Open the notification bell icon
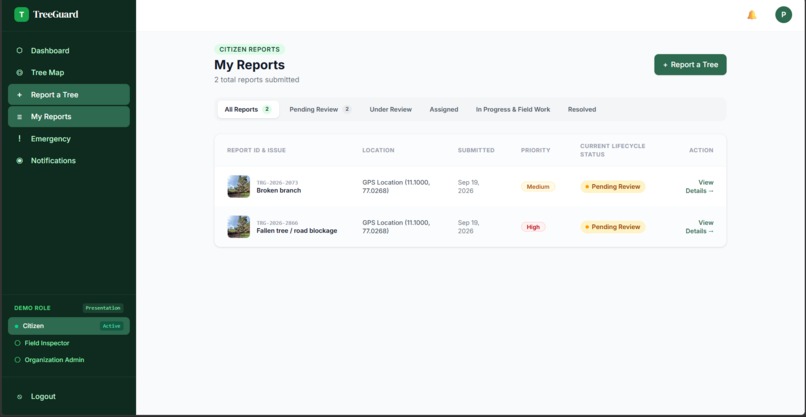 [x=752, y=15]
